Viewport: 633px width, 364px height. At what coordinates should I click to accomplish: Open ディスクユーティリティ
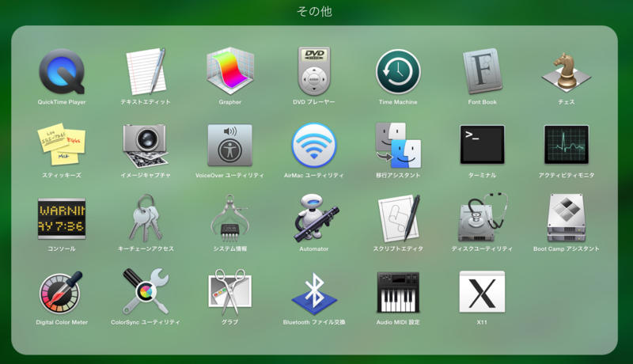[483, 218]
